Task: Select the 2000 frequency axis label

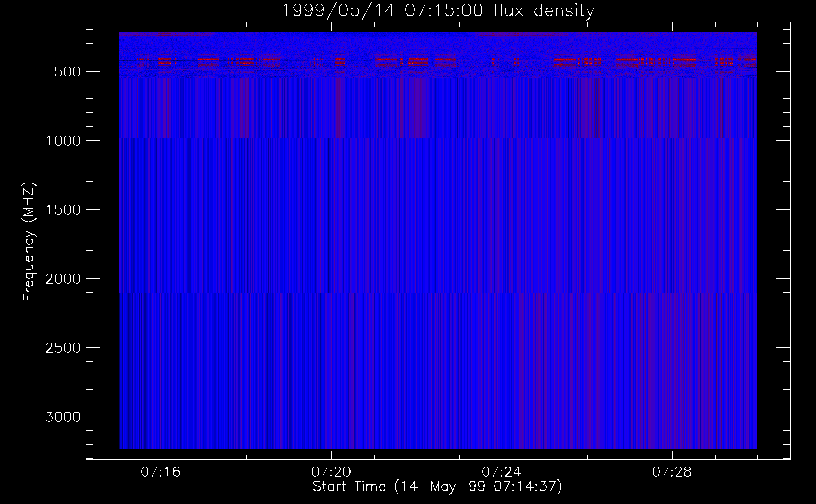Action: 63,279
